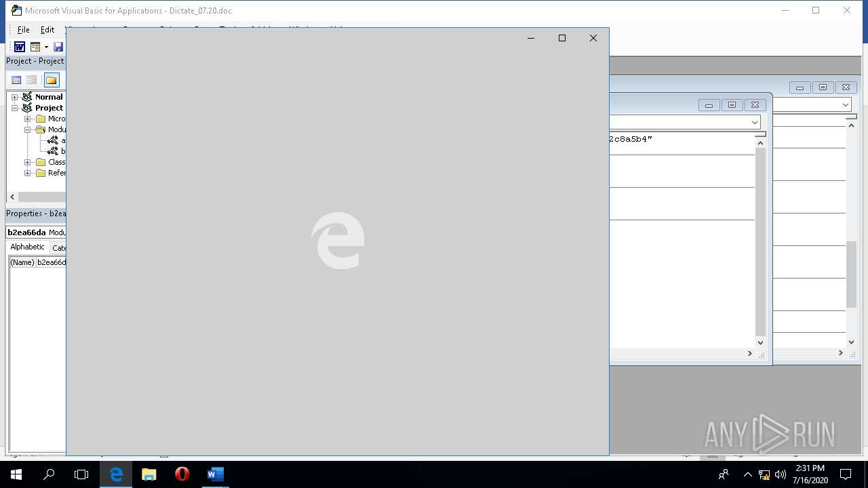Select the Project tree item
Viewport: 868px width, 488px height.
point(49,108)
